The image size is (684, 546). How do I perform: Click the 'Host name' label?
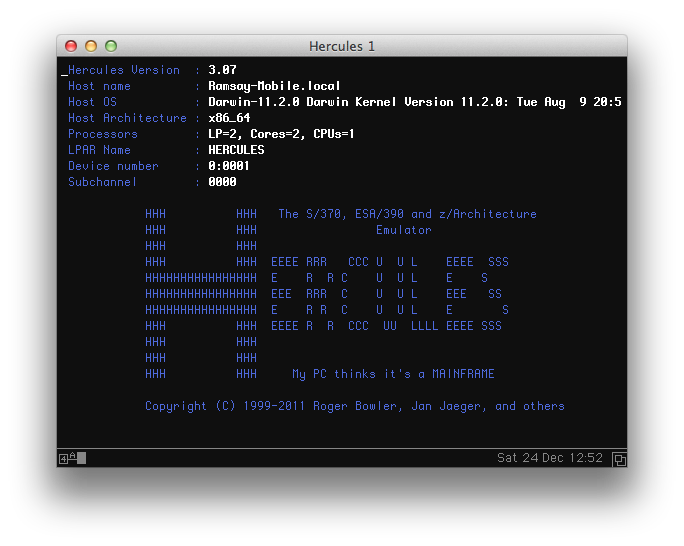click(99, 86)
